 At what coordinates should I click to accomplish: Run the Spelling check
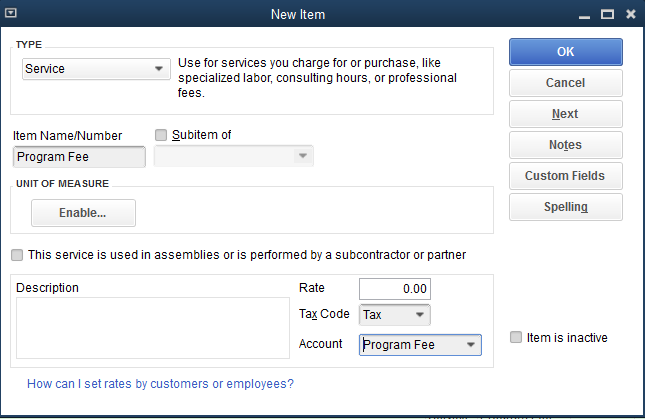point(566,207)
